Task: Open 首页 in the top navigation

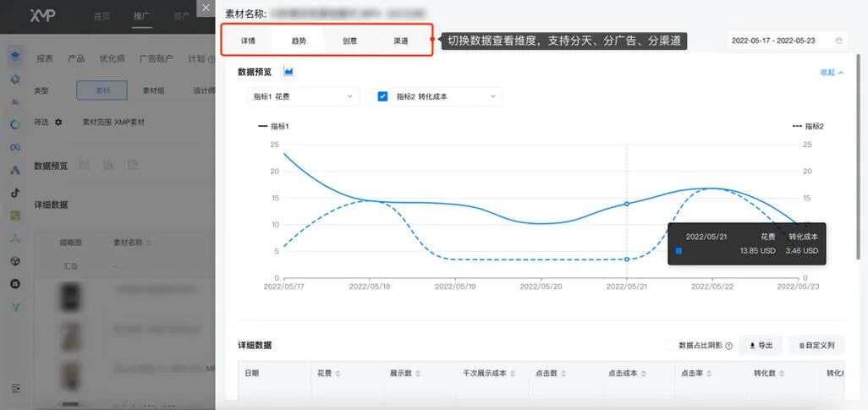Action: pos(102,16)
